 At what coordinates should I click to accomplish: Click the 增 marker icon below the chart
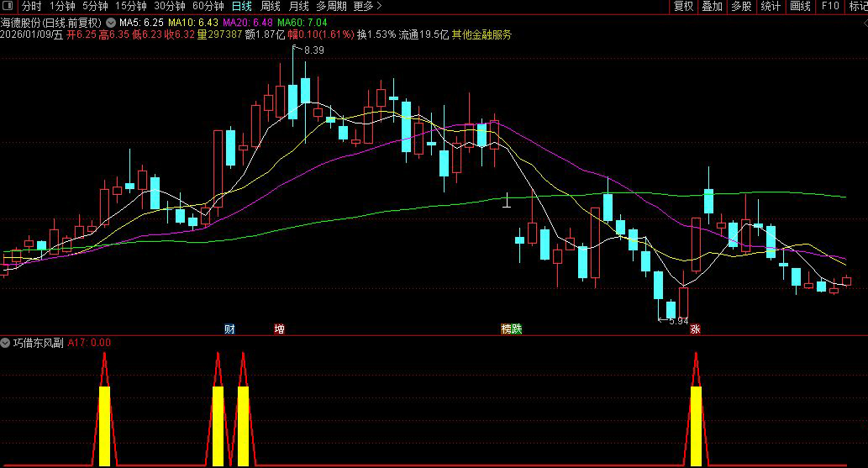click(x=280, y=329)
